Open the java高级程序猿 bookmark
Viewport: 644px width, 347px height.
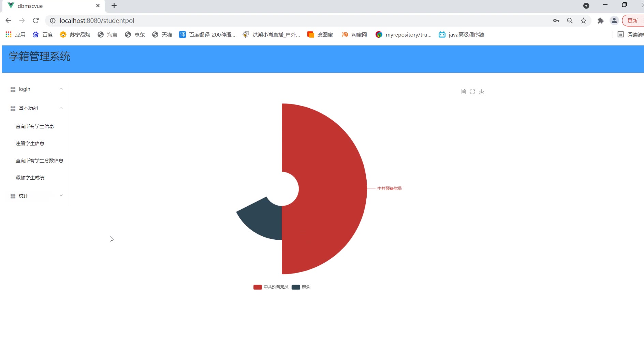tap(462, 34)
